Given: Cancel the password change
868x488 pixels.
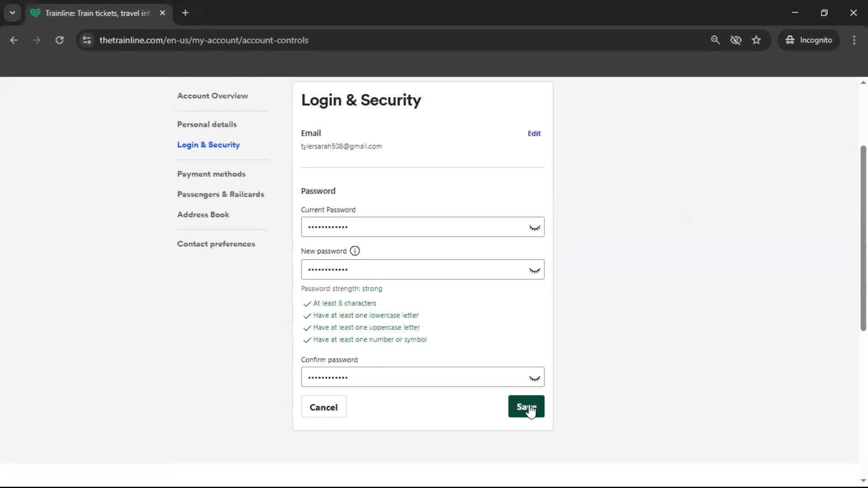Looking at the screenshot, I should coord(324,406).
